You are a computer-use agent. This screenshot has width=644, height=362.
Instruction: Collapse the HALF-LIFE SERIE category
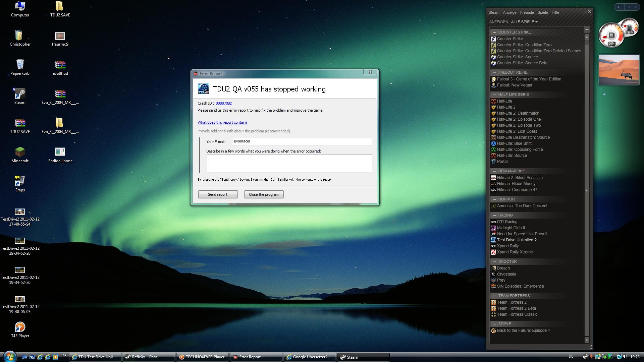(x=495, y=95)
